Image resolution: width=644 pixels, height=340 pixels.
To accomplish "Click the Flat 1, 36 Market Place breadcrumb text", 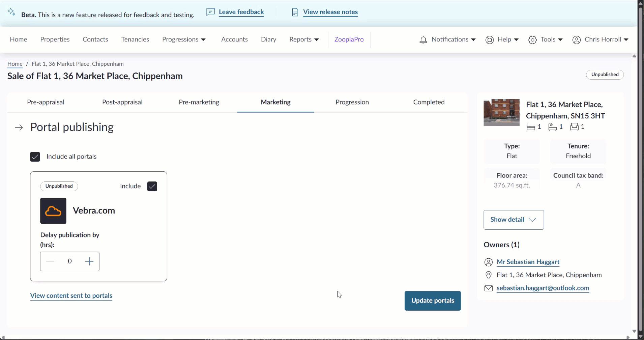I will point(78,64).
